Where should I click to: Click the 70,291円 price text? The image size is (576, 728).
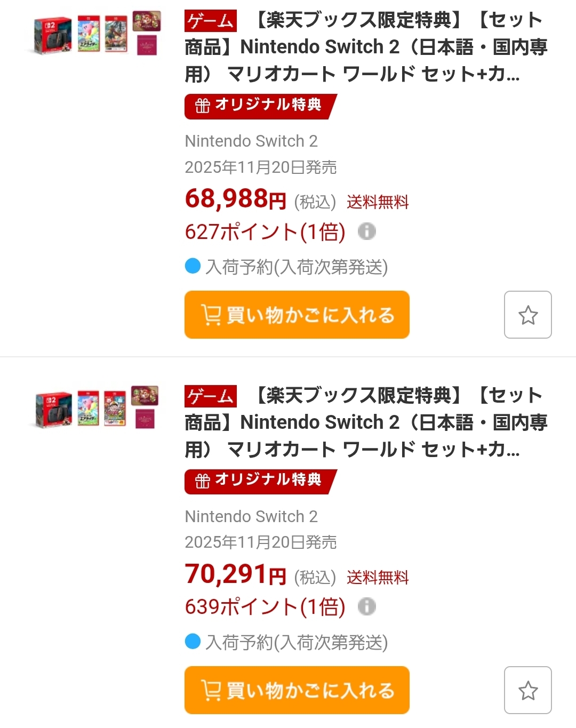click(x=235, y=574)
